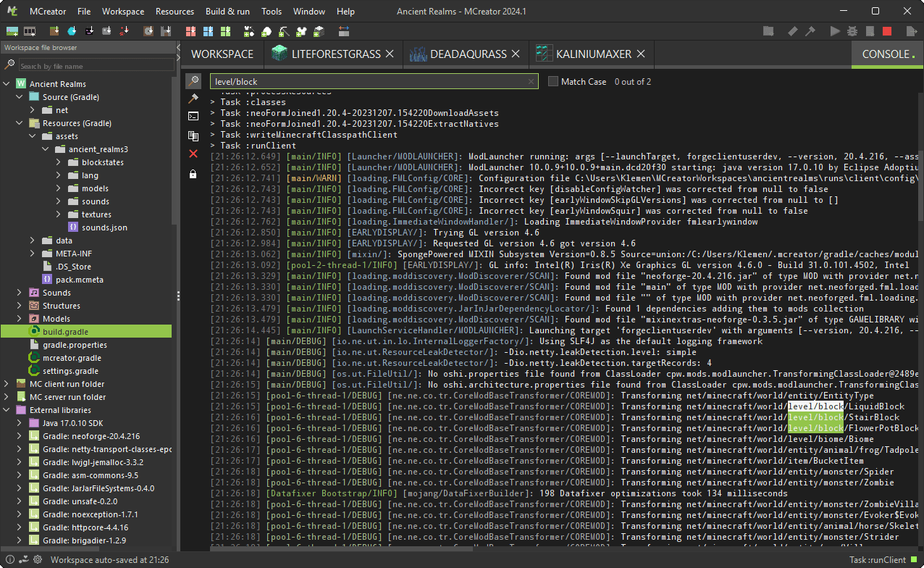This screenshot has width=924, height=568.
Task: Expand the textures folder arrow
Action: 59,214
